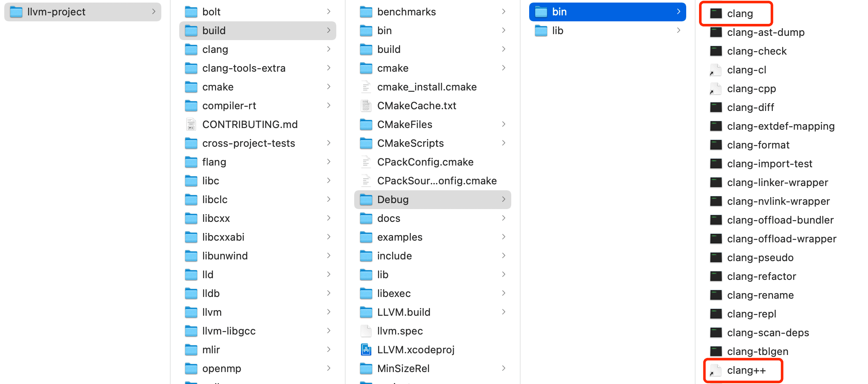This screenshot has height=384, width=868.
Task: Expand the LLVM.build folder chevron
Action: click(504, 312)
